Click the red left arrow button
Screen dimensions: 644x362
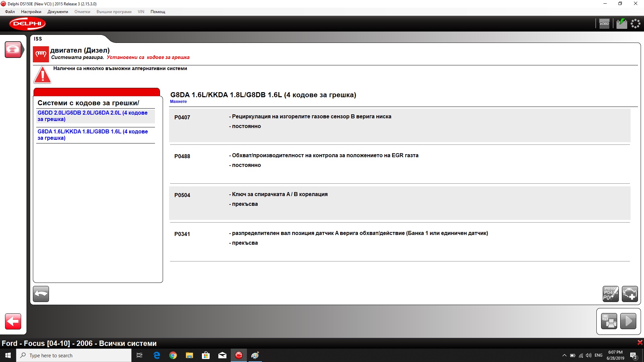pyautogui.click(x=13, y=321)
